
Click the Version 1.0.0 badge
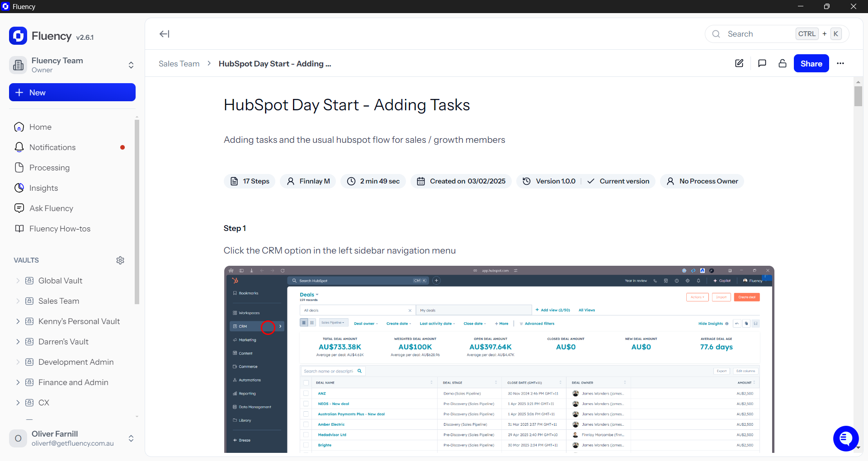coord(556,181)
